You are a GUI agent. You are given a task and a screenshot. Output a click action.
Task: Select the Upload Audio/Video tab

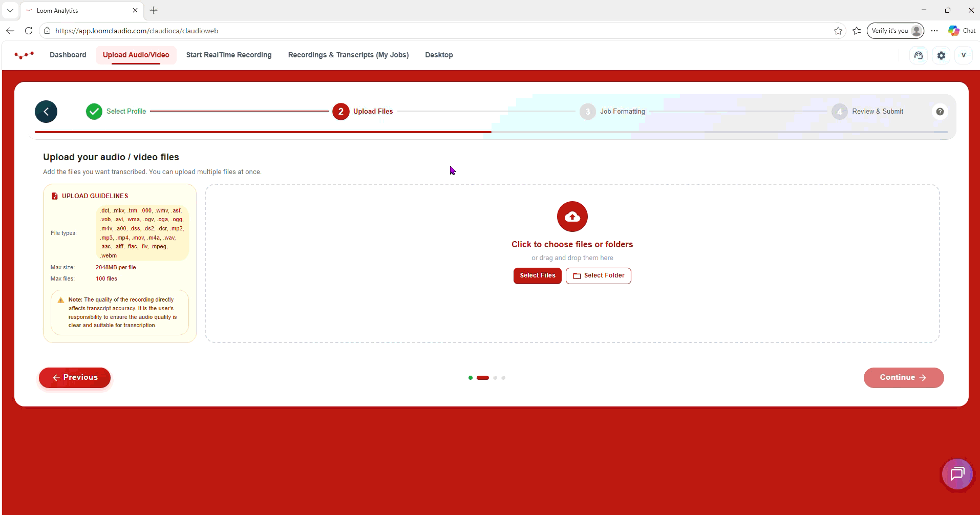(136, 55)
